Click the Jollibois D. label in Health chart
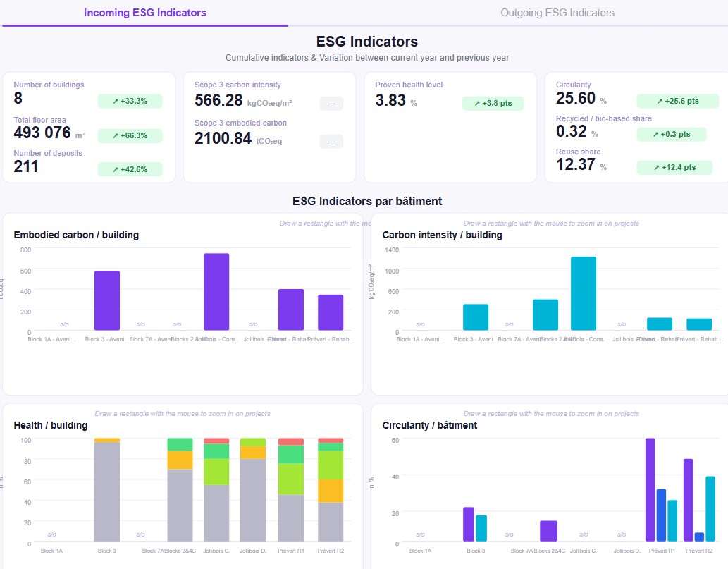Screen dimensions: 728x569 point(253,551)
